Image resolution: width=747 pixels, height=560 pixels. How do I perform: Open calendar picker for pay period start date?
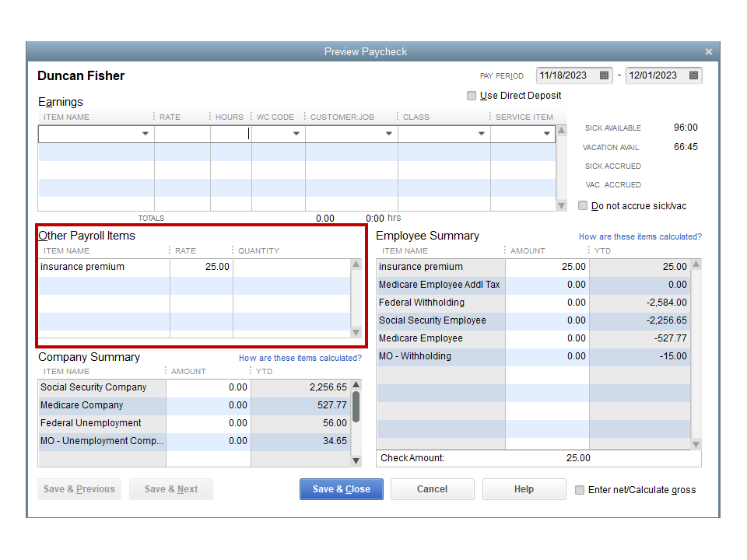(605, 75)
